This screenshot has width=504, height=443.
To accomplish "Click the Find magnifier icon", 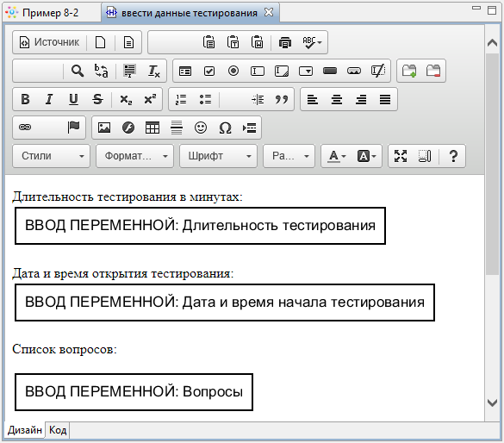I will tap(78, 71).
